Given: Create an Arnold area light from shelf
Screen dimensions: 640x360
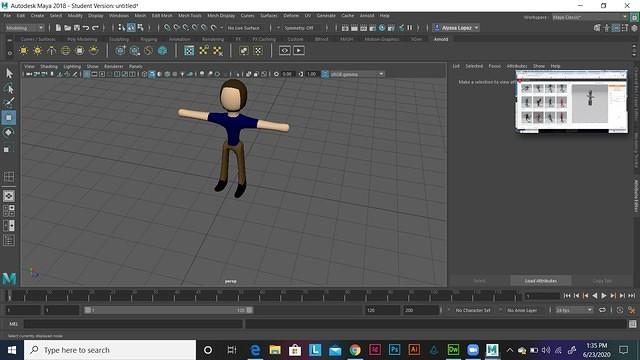Looking at the screenshot, I should 24,51.
